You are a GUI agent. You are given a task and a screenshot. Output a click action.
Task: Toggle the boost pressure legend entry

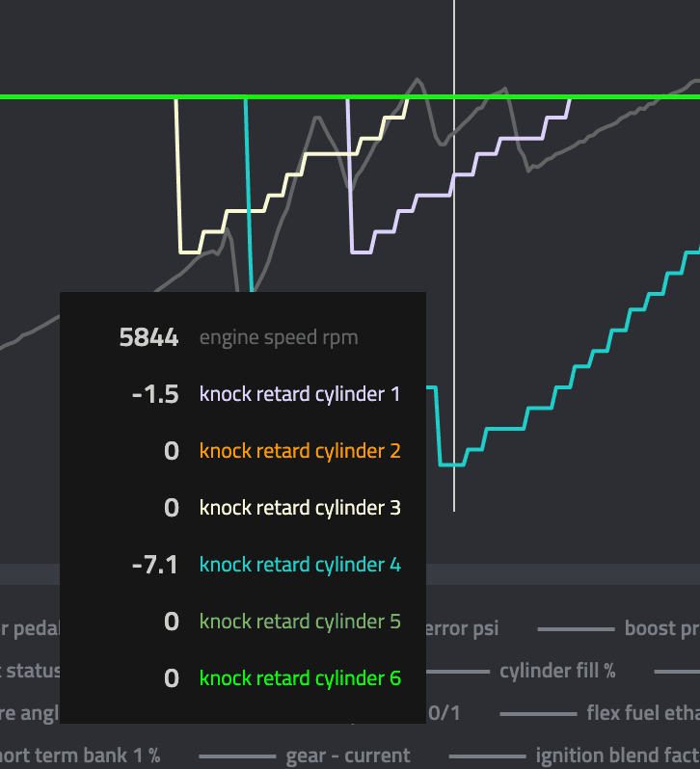pos(619,628)
